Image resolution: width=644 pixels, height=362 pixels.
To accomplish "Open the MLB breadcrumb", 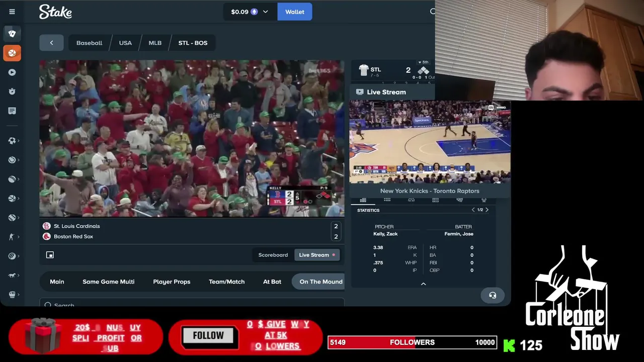I will click(x=155, y=43).
